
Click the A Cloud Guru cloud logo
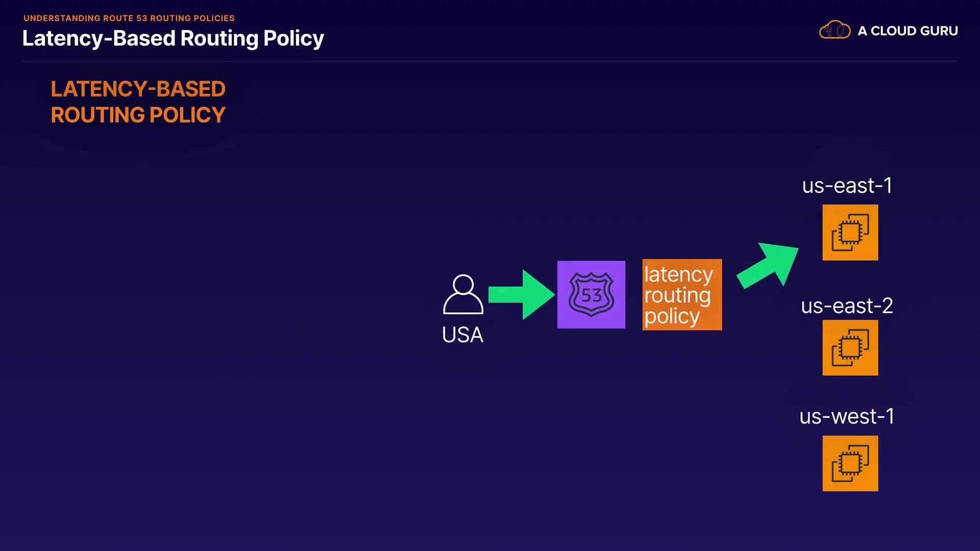[835, 30]
